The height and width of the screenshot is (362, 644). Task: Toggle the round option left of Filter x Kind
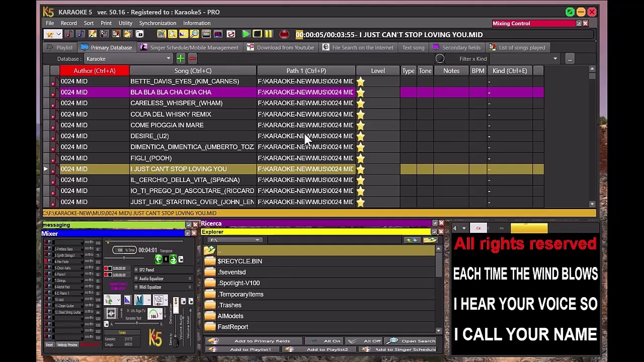click(x=440, y=59)
